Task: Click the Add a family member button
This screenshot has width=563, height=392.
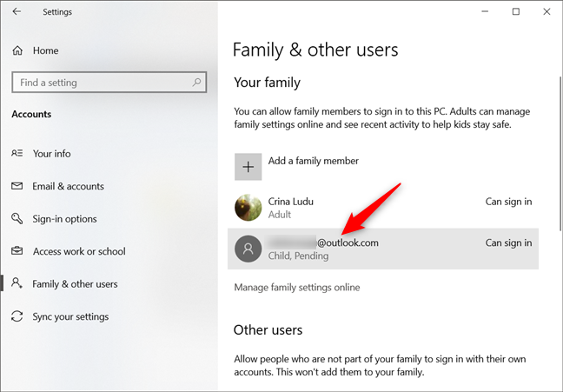Action: 314,161
